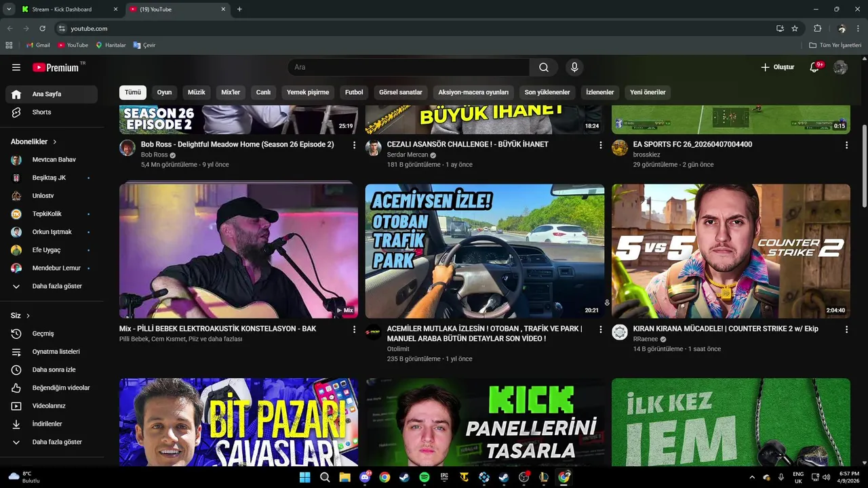Open the Windows Start menu
Viewport: 868px width, 488px height.
pyautogui.click(x=304, y=477)
